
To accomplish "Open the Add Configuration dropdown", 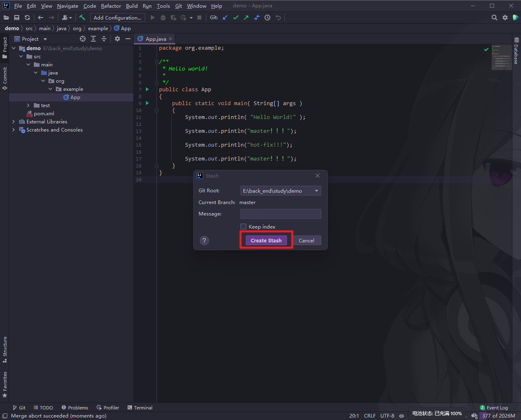I will click(117, 18).
